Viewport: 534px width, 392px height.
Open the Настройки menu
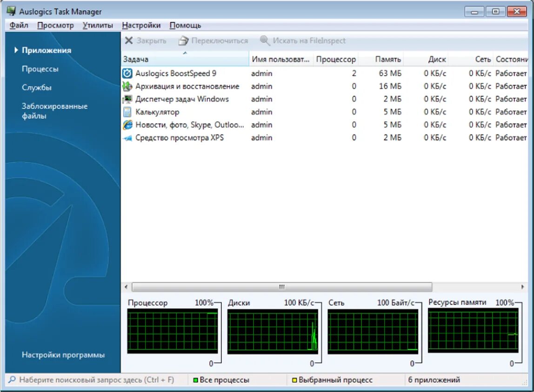pyautogui.click(x=141, y=25)
